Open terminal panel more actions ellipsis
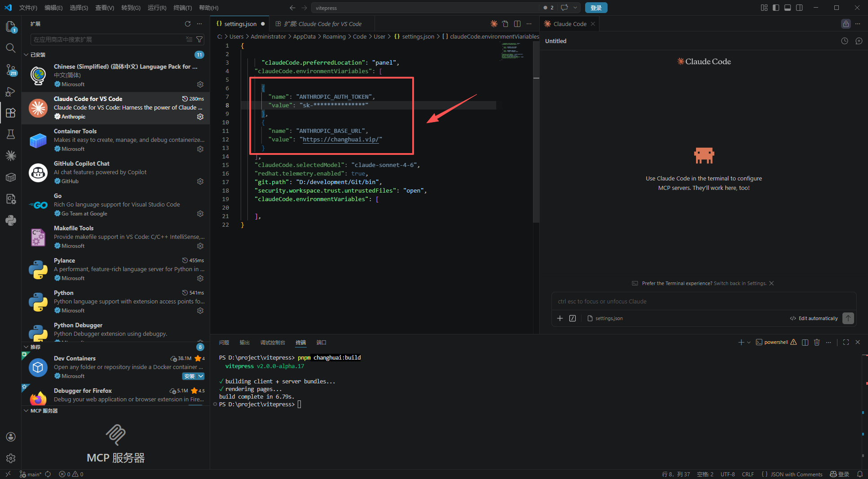This screenshot has width=868, height=479. pyautogui.click(x=828, y=342)
